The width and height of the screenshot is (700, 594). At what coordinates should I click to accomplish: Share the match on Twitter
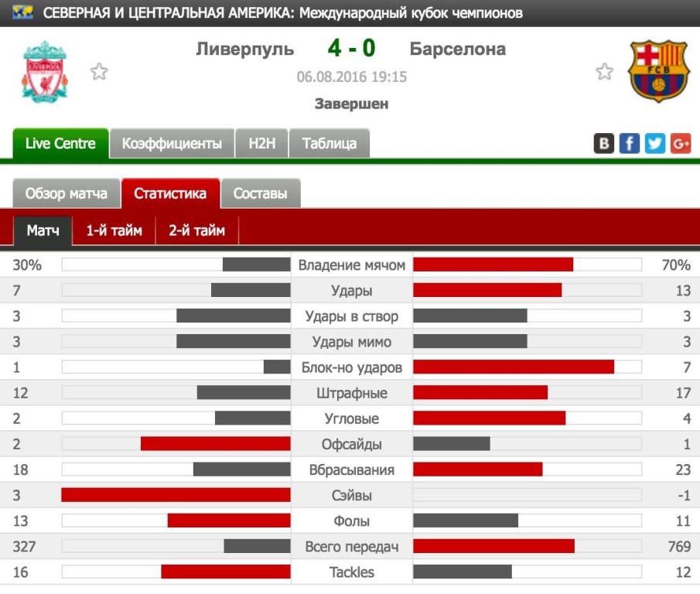click(655, 144)
